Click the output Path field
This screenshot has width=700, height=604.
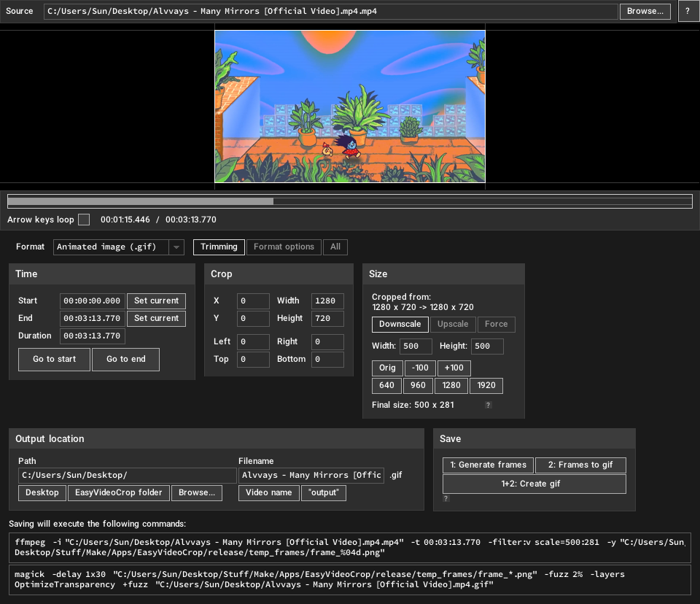click(x=127, y=476)
